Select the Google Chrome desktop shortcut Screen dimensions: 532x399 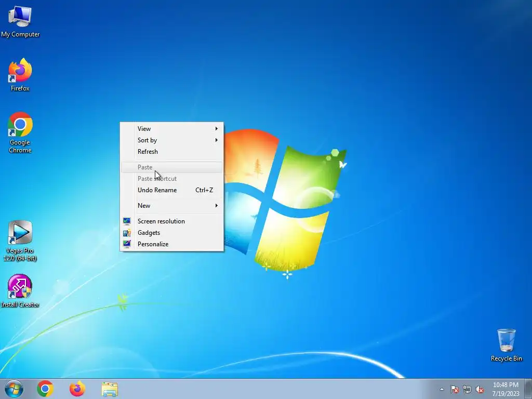(x=20, y=132)
